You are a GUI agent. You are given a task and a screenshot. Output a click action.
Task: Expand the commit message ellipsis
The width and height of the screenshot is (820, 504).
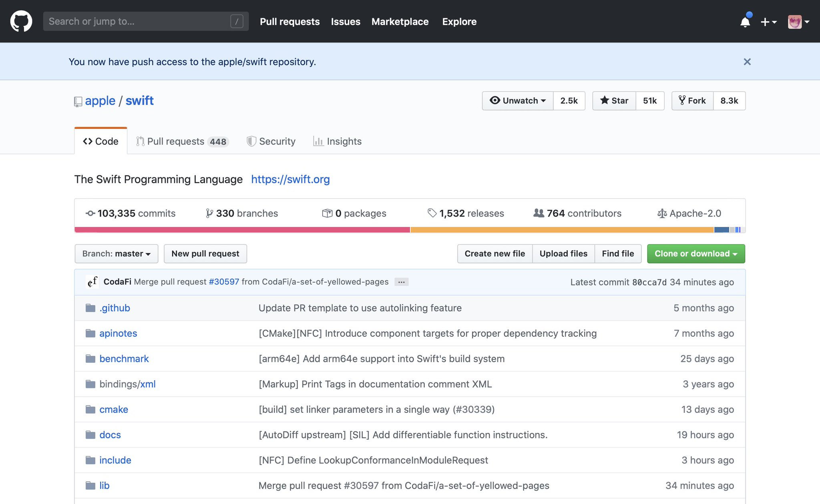[401, 282]
